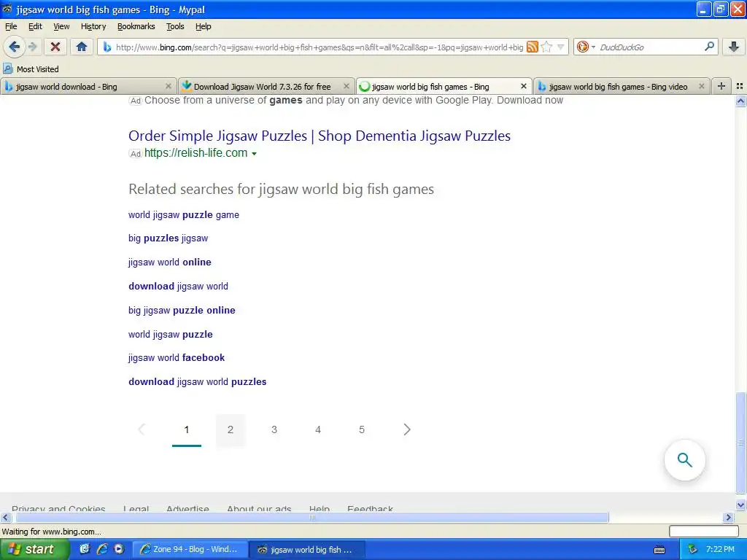747x560 pixels.
Task: Select current results page 1
Action: coord(187,430)
